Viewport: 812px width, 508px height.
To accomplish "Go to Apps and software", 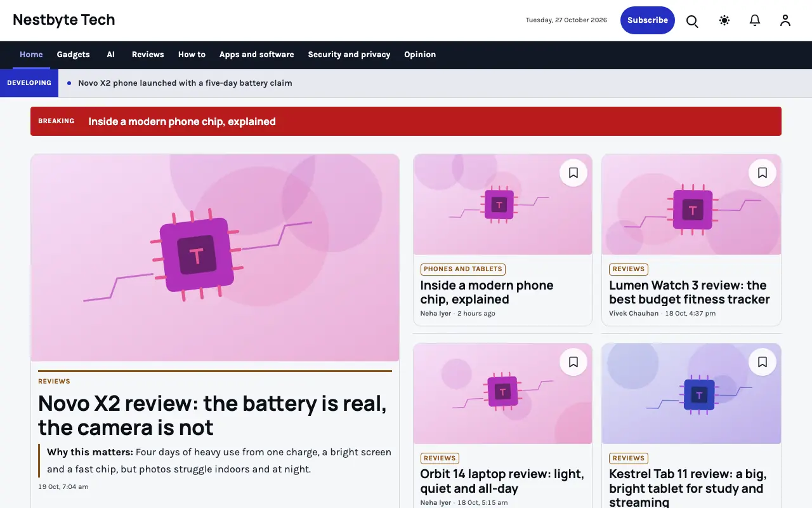I will click(257, 55).
